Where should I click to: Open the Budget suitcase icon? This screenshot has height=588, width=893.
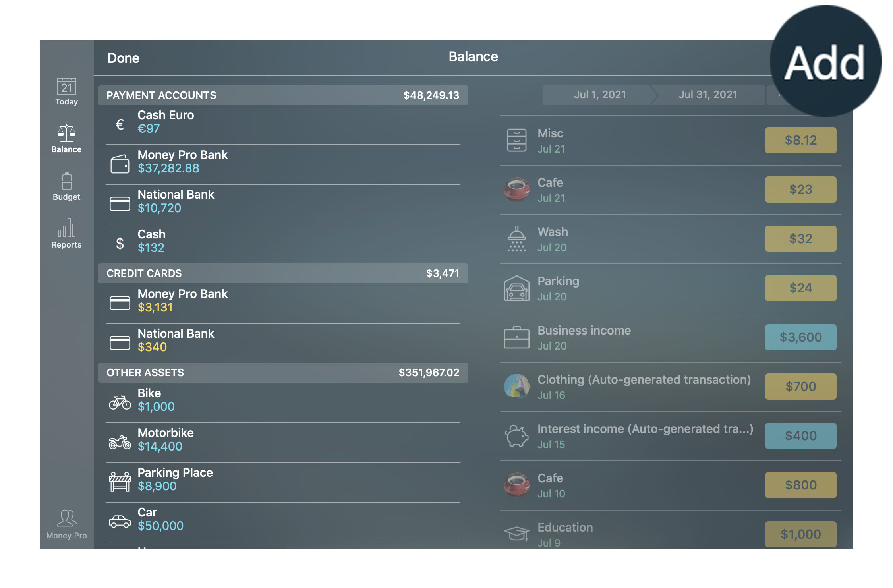[66, 182]
